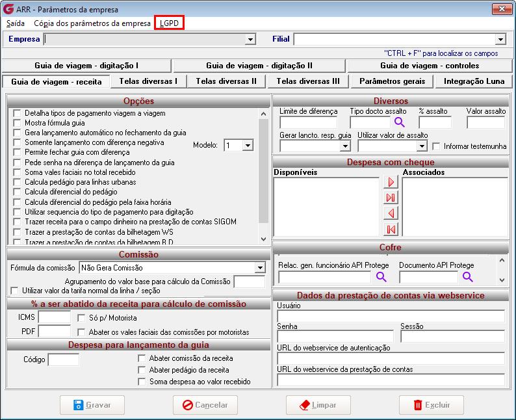Check Calcula diferencial do pedágio

17,192
